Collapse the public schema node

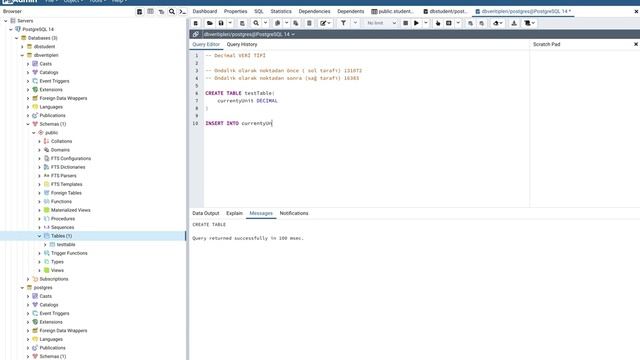pos(34,133)
